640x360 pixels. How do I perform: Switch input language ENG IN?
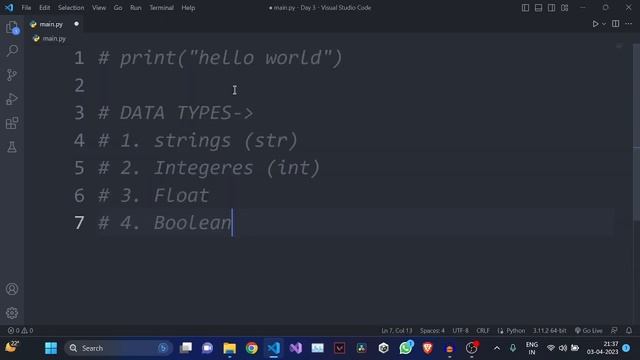point(531,348)
